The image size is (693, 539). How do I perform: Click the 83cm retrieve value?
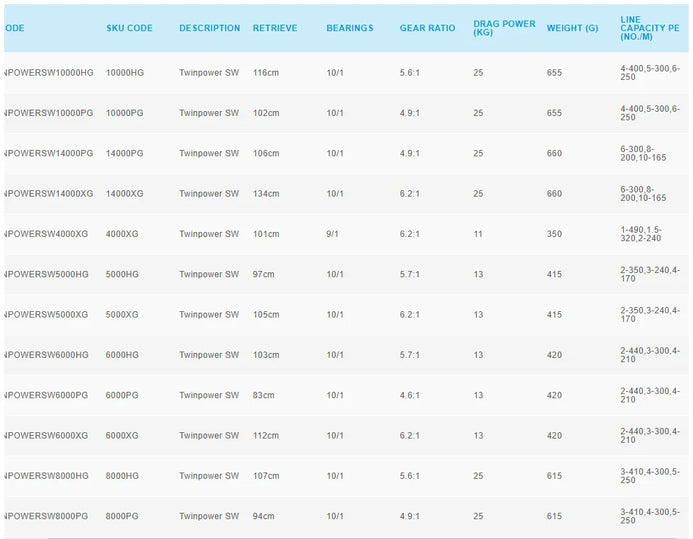(x=264, y=395)
